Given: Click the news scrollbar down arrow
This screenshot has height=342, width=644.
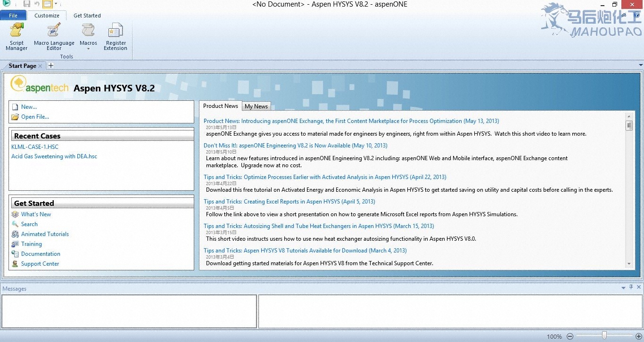Looking at the screenshot, I should tap(629, 264).
